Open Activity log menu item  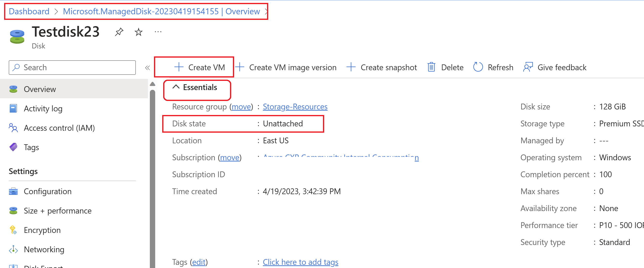74,108
